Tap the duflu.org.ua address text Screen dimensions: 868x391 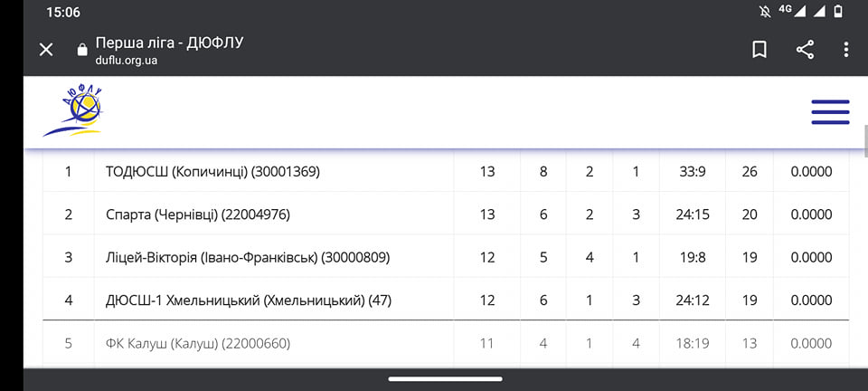click(x=127, y=60)
